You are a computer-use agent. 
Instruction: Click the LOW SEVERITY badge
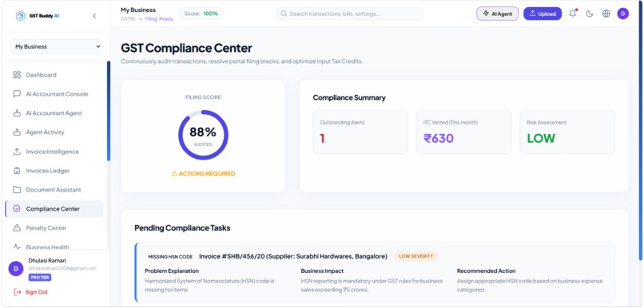[x=415, y=256]
